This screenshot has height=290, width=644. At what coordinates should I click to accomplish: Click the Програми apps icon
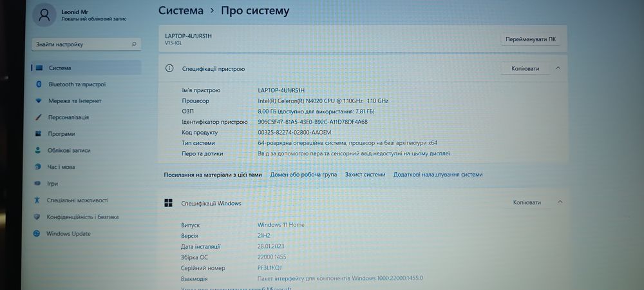coord(38,133)
